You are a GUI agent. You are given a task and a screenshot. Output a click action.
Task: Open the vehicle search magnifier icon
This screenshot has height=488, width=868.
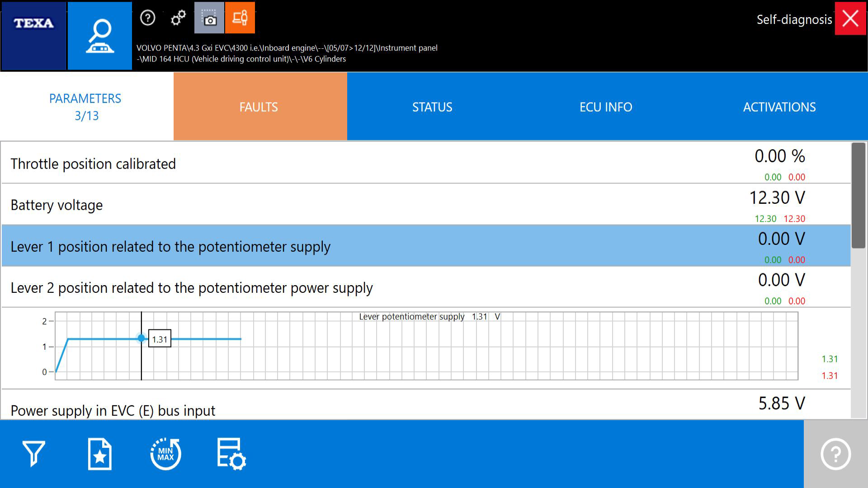[x=100, y=36]
